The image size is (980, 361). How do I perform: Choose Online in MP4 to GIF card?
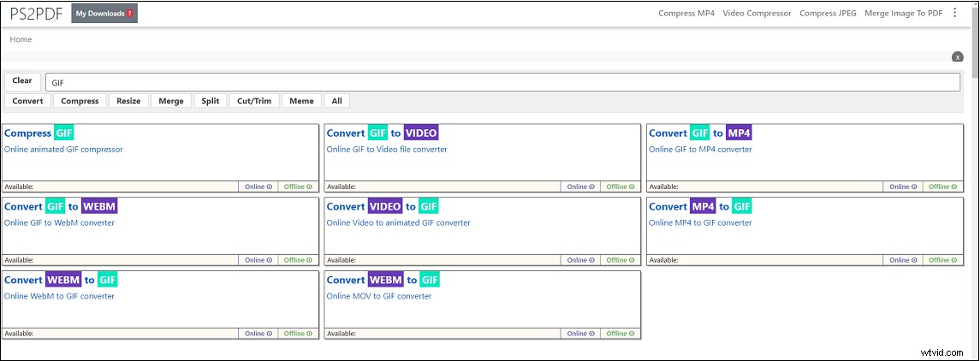(x=902, y=260)
